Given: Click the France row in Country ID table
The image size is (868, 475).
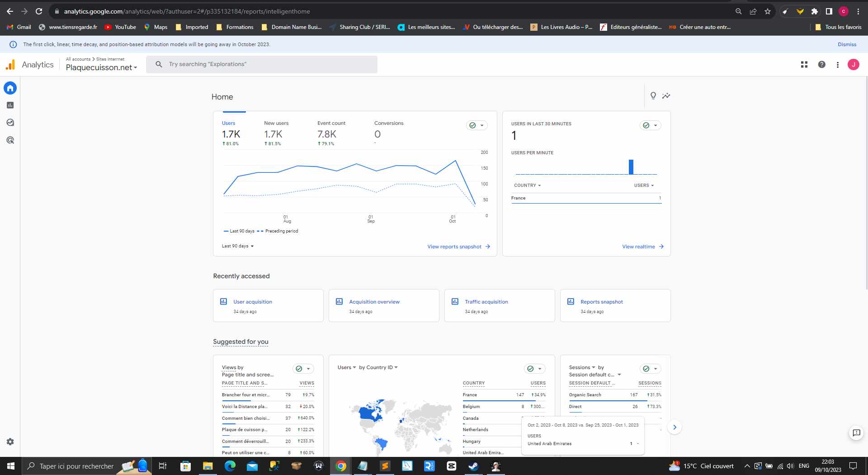Looking at the screenshot, I should point(504,395).
